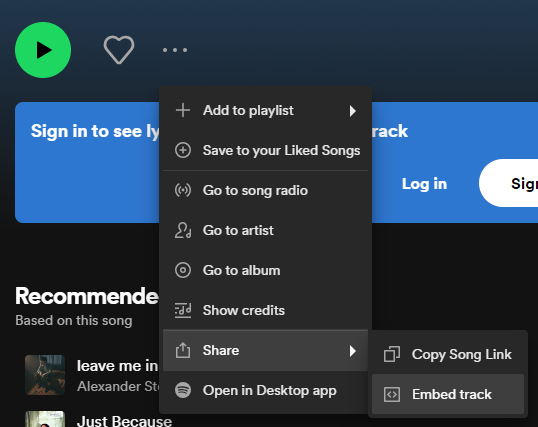Click the white Sign up button

[509, 183]
